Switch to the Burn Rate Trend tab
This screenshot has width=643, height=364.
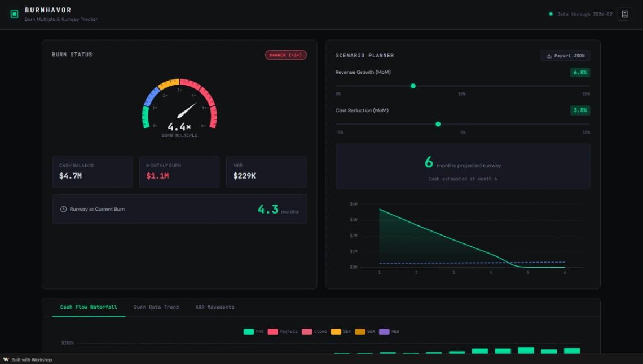[156, 307]
